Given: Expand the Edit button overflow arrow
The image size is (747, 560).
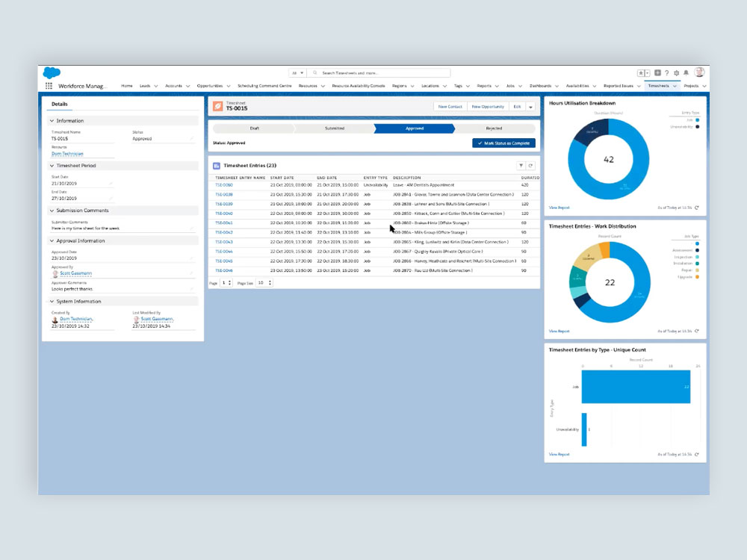Looking at the screenshot, I should point(531,107).
